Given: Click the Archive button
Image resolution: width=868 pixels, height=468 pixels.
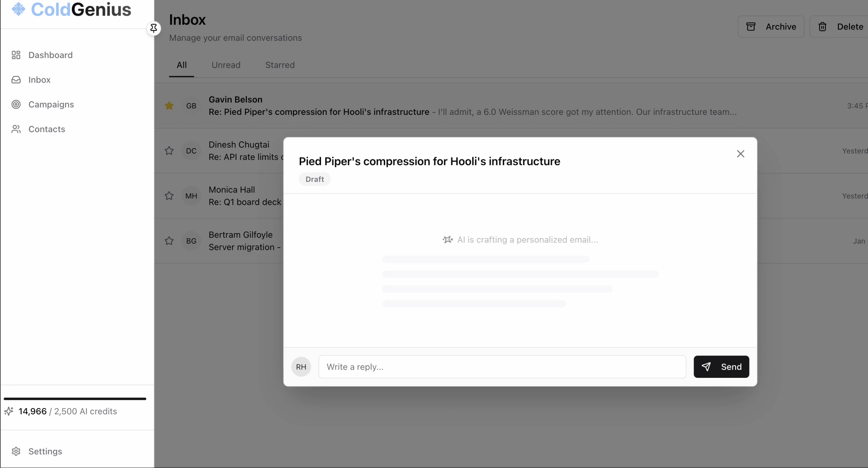Looking at the screenshot, I should pyautogui.click(x=771, y=27).
